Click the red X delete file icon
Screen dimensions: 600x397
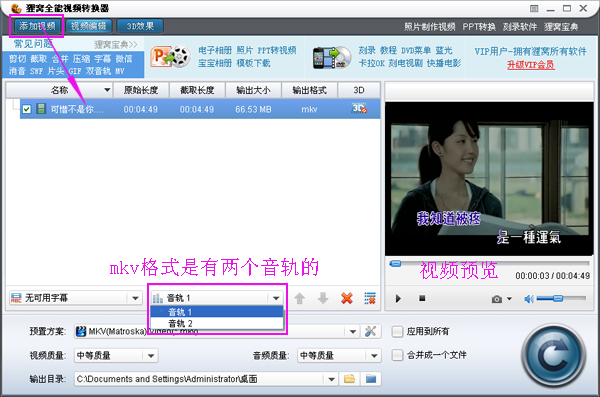point(347,298)
